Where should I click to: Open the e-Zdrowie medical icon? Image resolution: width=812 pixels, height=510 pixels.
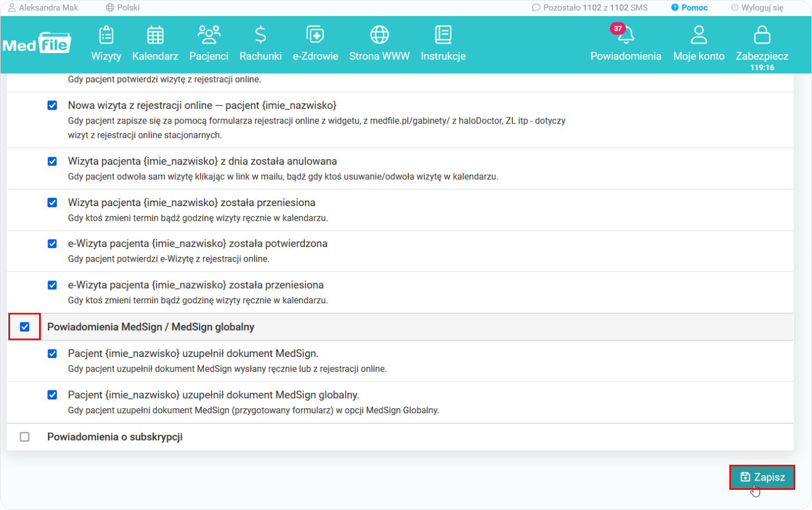[x=316, y=35]
